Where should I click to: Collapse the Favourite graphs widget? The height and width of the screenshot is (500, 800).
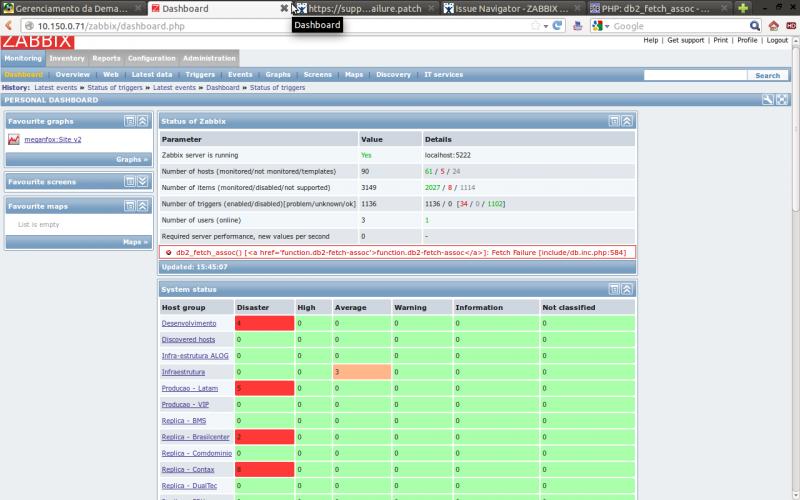tap(143, 121)
